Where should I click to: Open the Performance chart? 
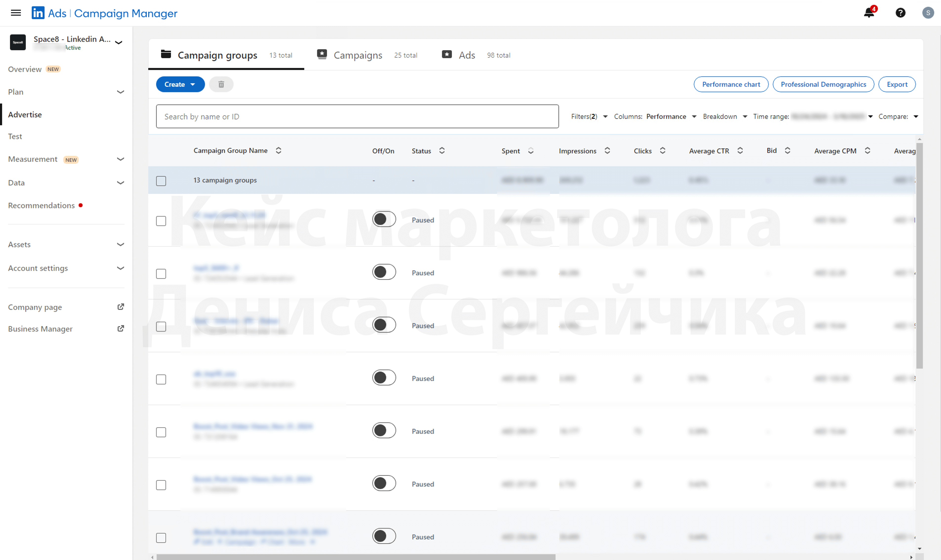coord(731,84)
